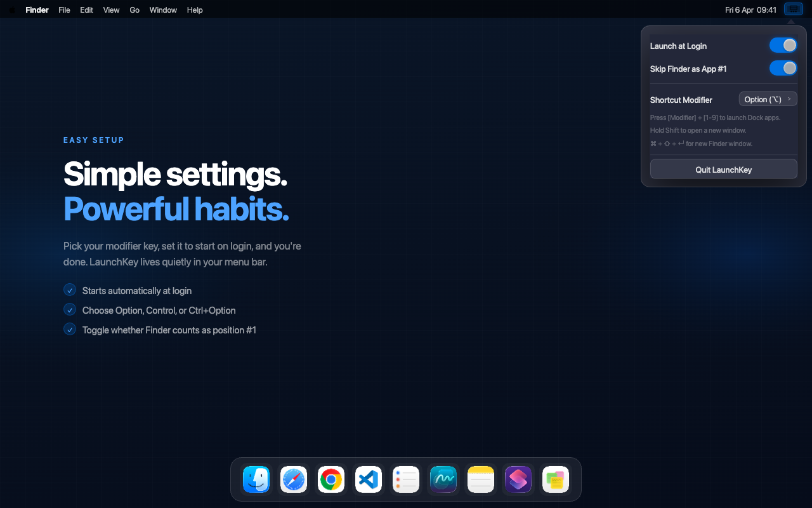
Task: Disable Launch at Login
Action: [783, 44]
